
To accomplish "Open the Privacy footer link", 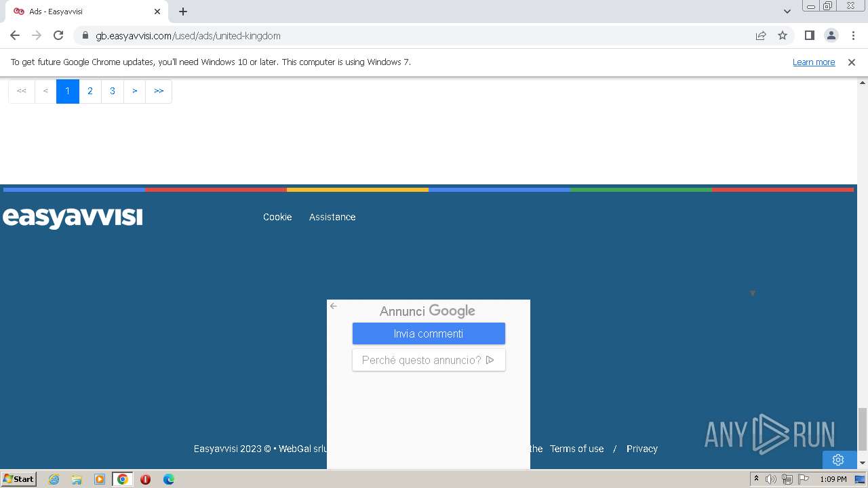I will 642,449.
